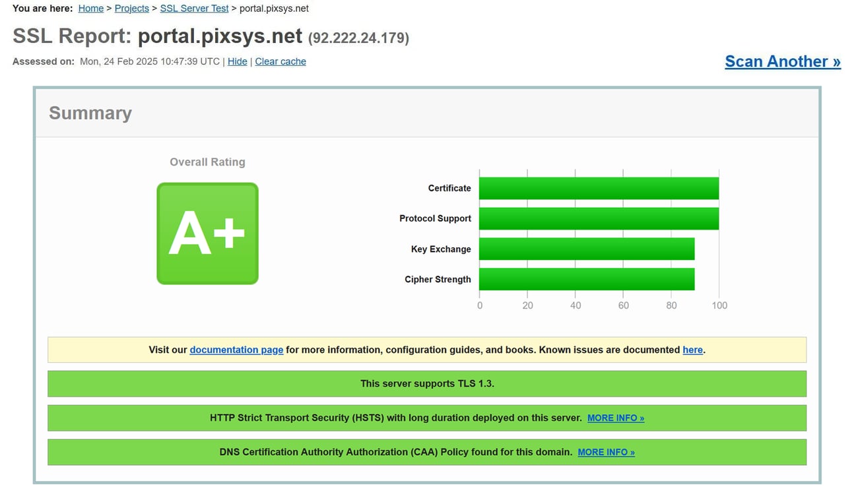The image size is (858, 504).
Task: Click the Clear cache link
Action: [280, 61]
